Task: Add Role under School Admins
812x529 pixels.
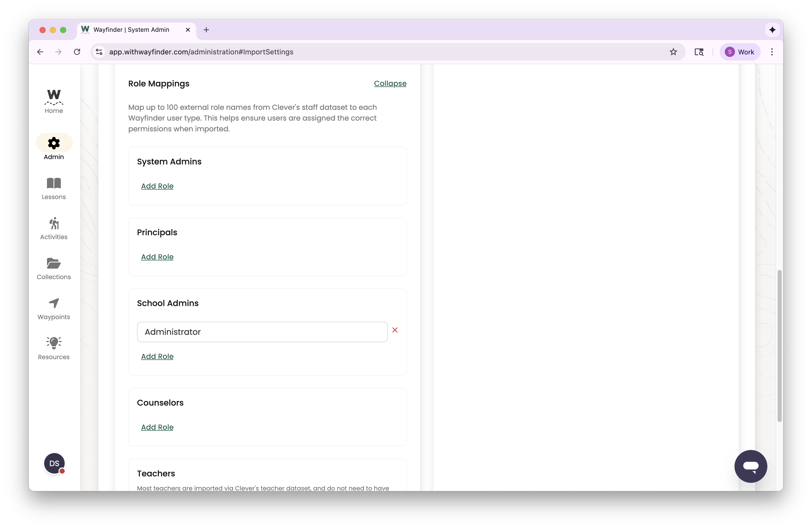Action: (157, 356)
